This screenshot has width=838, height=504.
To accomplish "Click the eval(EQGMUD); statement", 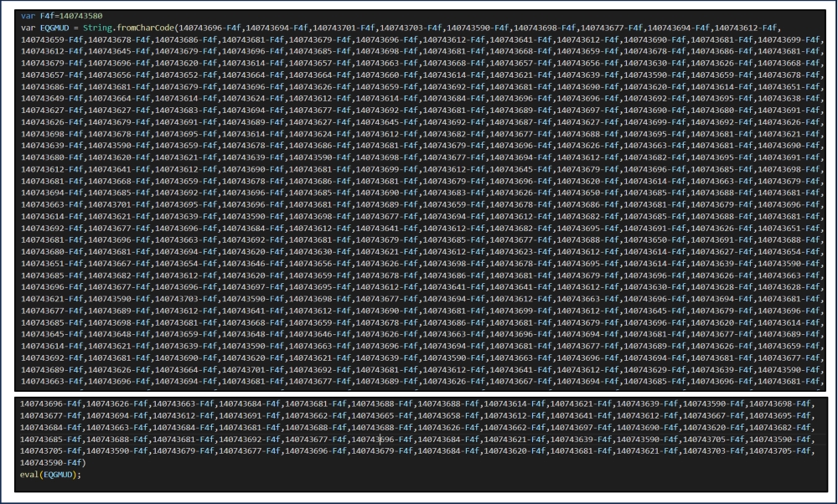I will 51,475.
